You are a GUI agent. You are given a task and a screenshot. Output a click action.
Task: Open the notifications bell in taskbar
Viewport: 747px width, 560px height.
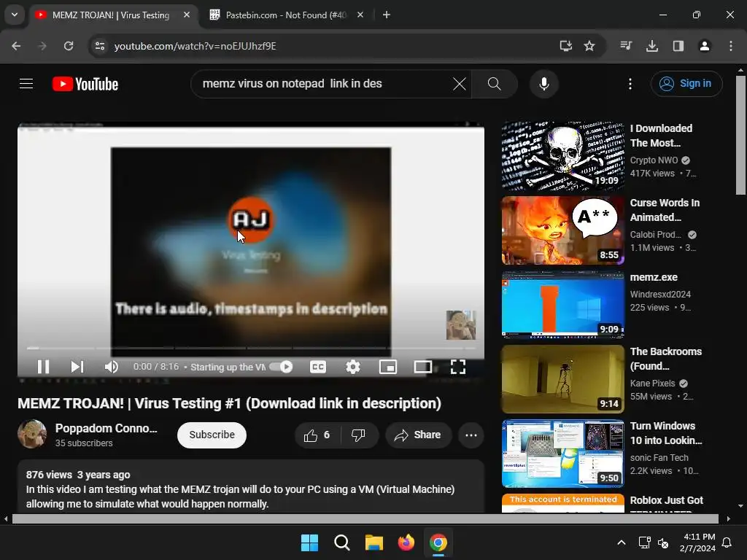[727, 542]
